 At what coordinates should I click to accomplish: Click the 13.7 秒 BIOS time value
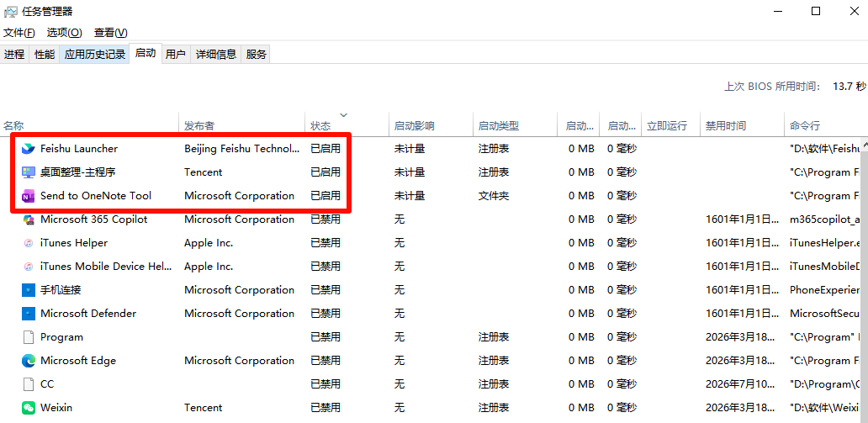(849, 86)
